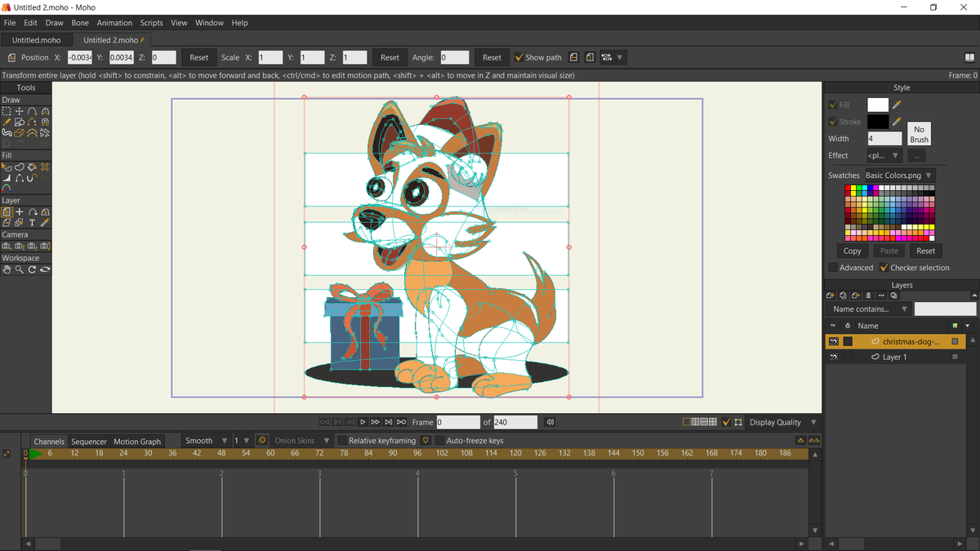Viewport: 980px width, 551px height.
Task: Toggle the Stroke checkbox in Style
Action: pyautogui.click(x=832, y=122)
